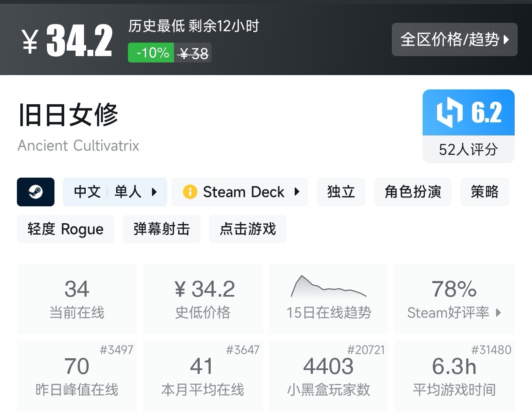Viewport: 532px width, 419px height.
Task: Select the 点击游戏 tag
Action: tap(248, 229)
